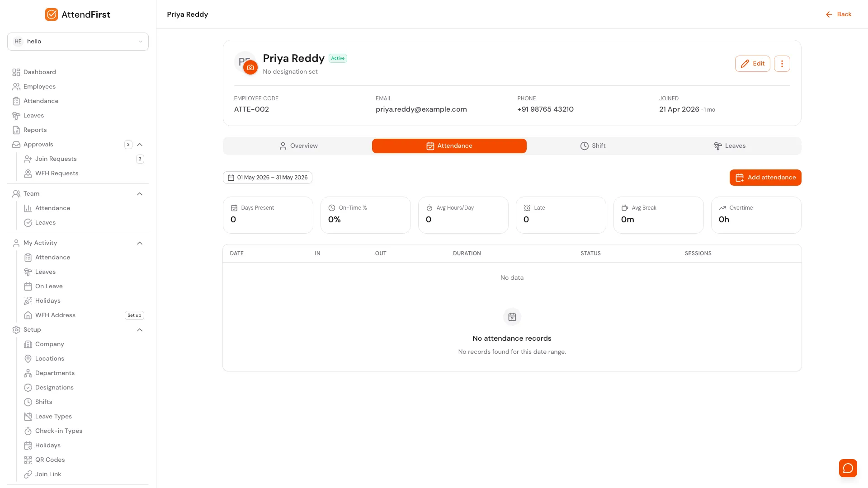This screenshot has height=488, width=868.
Task: Click the STATUS column header
Action: pos(590,253)
